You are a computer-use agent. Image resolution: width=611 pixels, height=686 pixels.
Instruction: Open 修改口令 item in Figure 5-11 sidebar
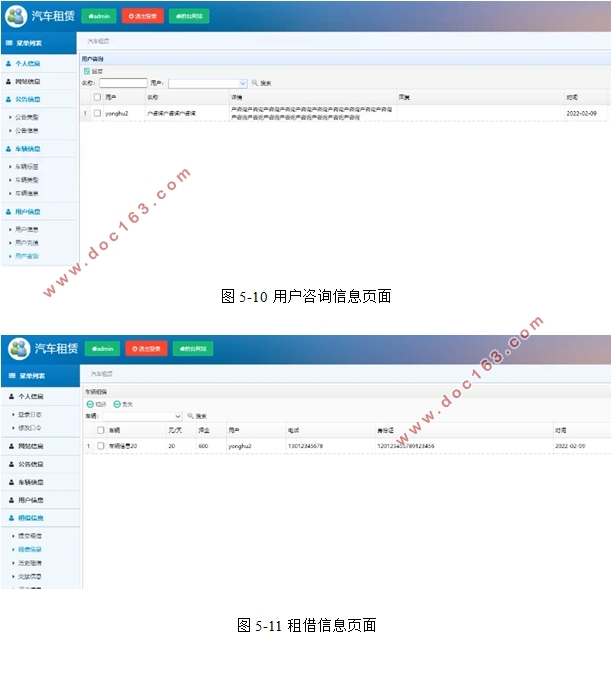tap(30, 427)
